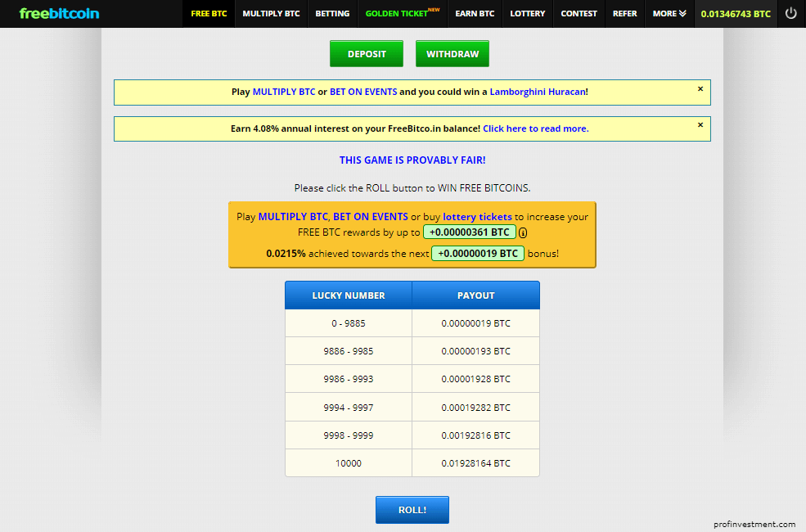Click the 0.01346743 BTC balance

click(736, 14)
